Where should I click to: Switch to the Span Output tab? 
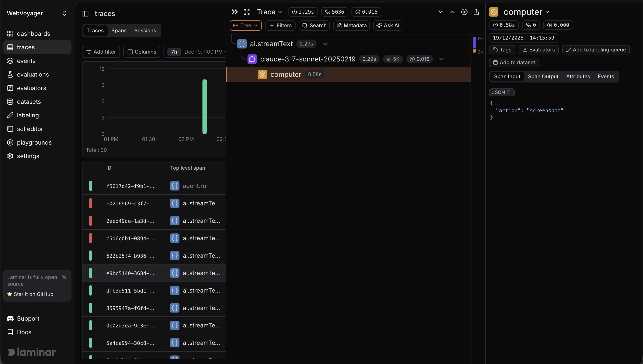tap(543, 77)
